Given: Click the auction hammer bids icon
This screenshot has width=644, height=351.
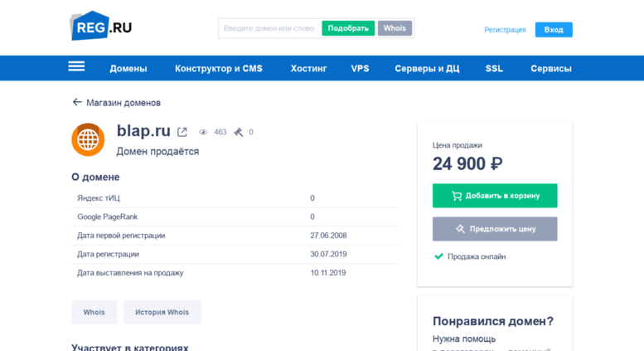Looking at the screenshot, I should click(x=238, y=132).
